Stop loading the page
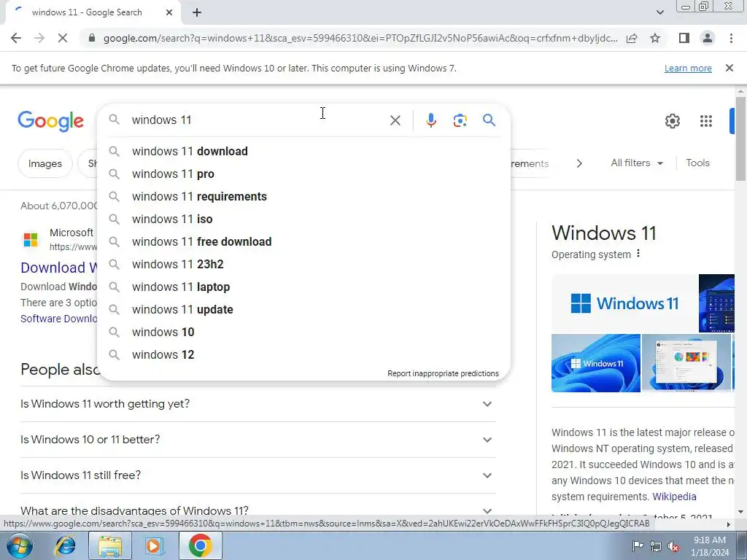 [63, 38]
